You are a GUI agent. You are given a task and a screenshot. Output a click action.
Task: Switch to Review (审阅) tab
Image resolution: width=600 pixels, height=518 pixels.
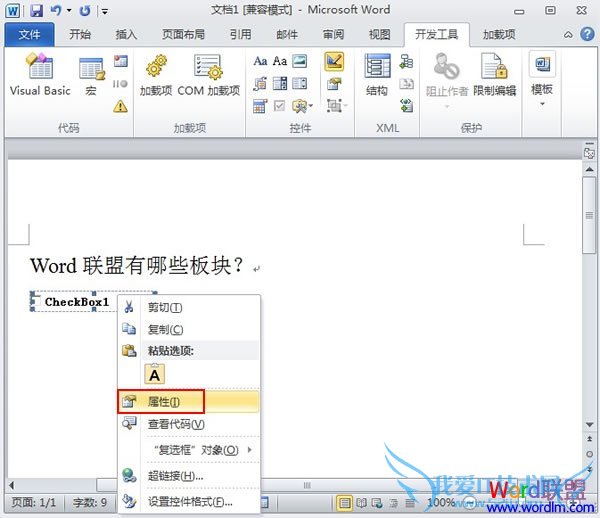333,34
